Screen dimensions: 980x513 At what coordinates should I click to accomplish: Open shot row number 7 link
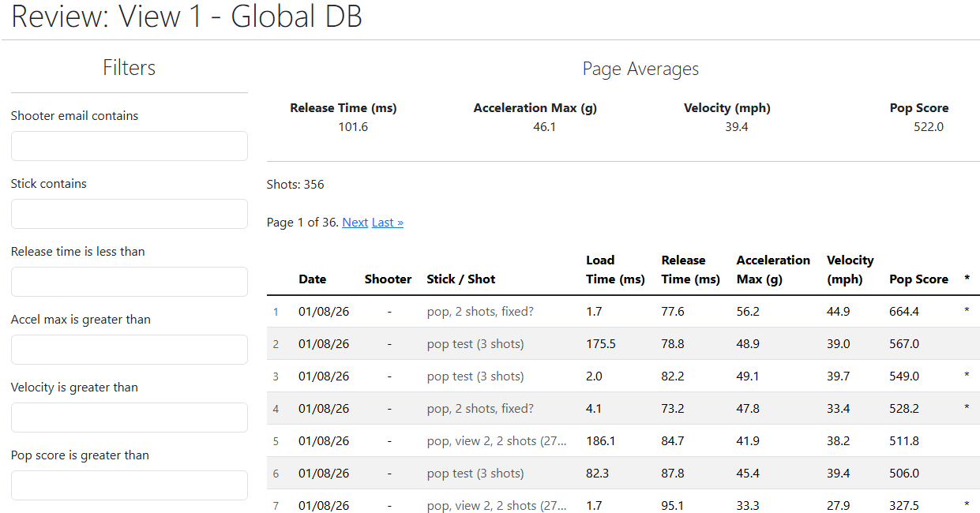pyautogui.click(x=276, y=506)
